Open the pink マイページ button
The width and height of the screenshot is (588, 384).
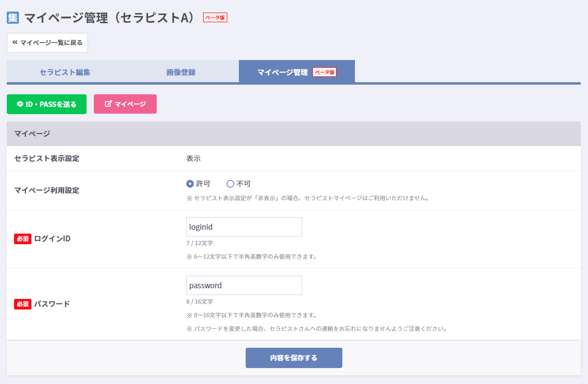click(x=125, y=104)
